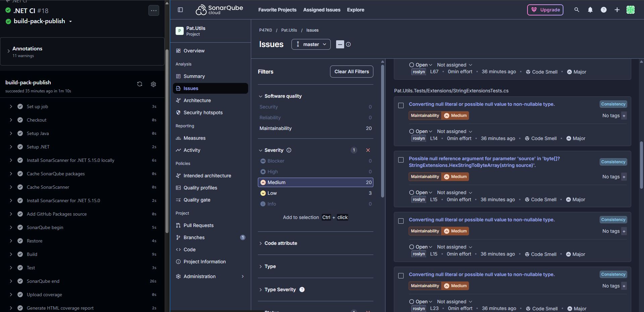Open the master branch dropdown
This screenshot has height=312, width=644.
coord(311,44)
